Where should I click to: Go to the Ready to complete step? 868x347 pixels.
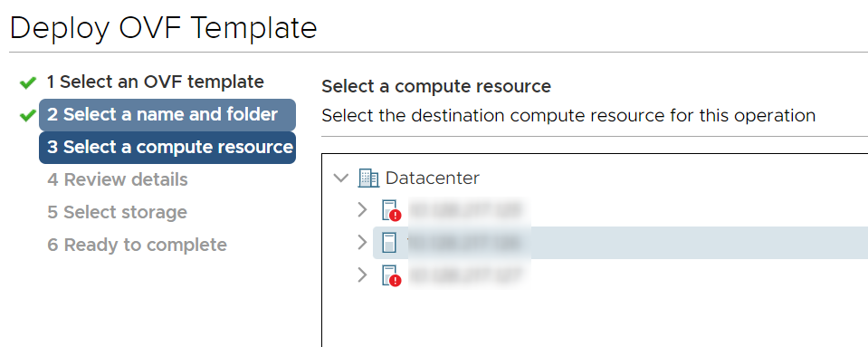(x=137, y=245)
